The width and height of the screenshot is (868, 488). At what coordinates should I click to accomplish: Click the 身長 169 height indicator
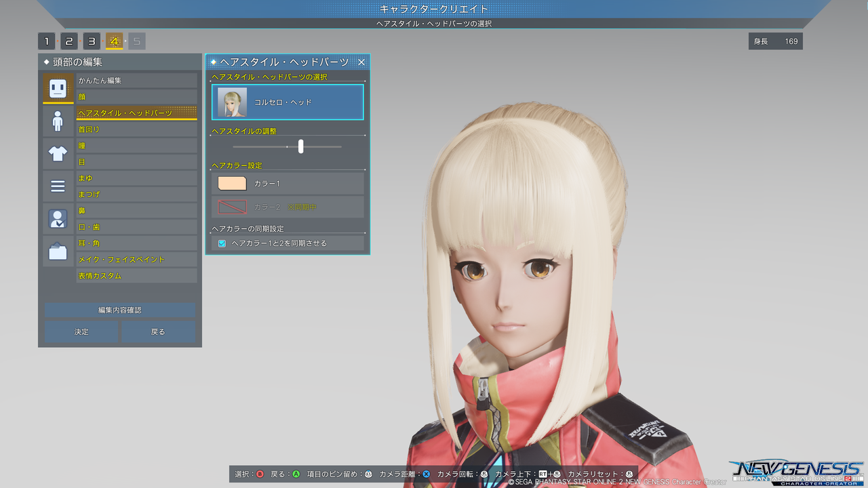776,41
